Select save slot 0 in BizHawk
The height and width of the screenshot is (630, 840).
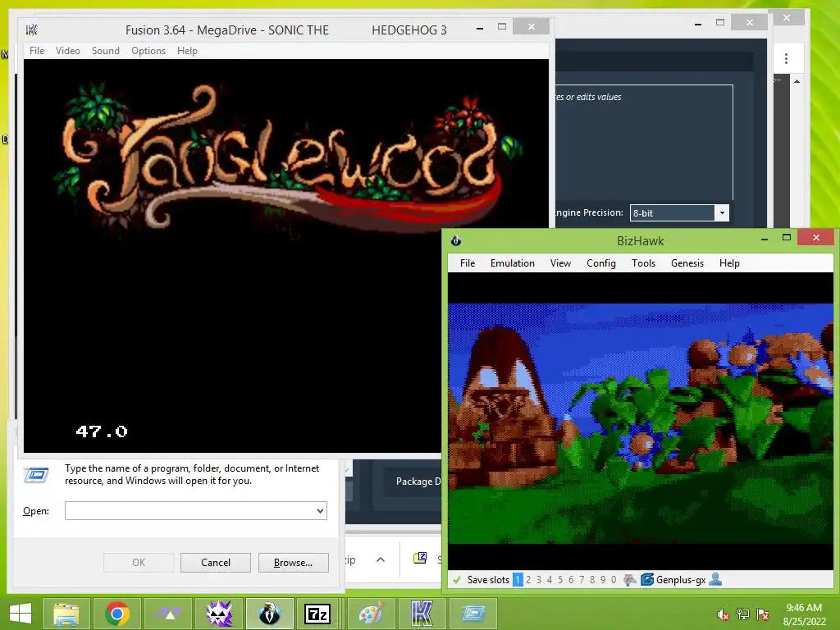[x=614, y=580]
